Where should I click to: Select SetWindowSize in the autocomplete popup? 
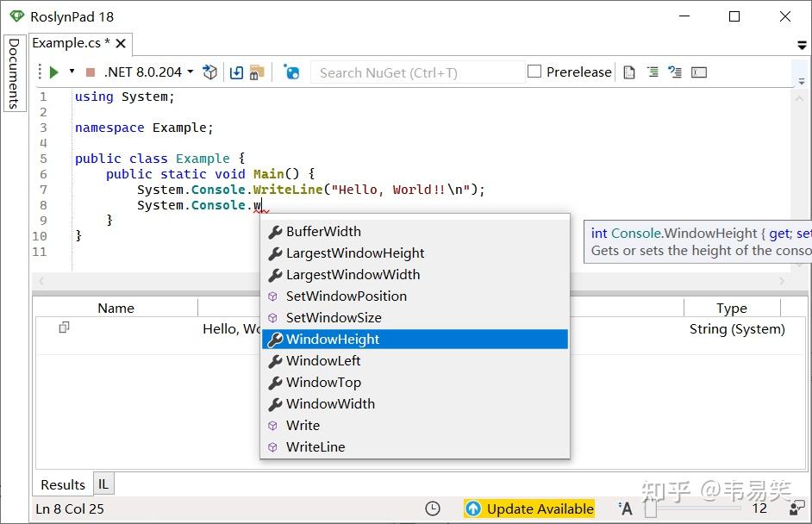[x=334, y=317]
